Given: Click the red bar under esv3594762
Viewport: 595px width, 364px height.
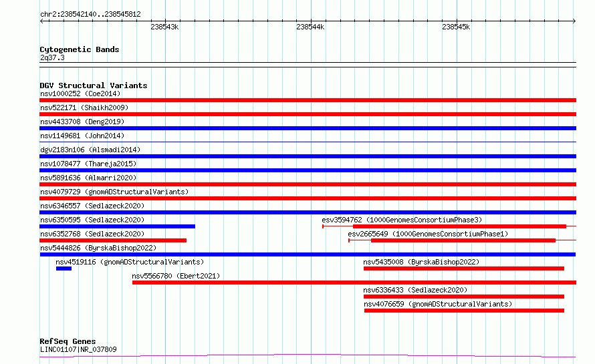Looking at the screenshot, I should point(459,226).
